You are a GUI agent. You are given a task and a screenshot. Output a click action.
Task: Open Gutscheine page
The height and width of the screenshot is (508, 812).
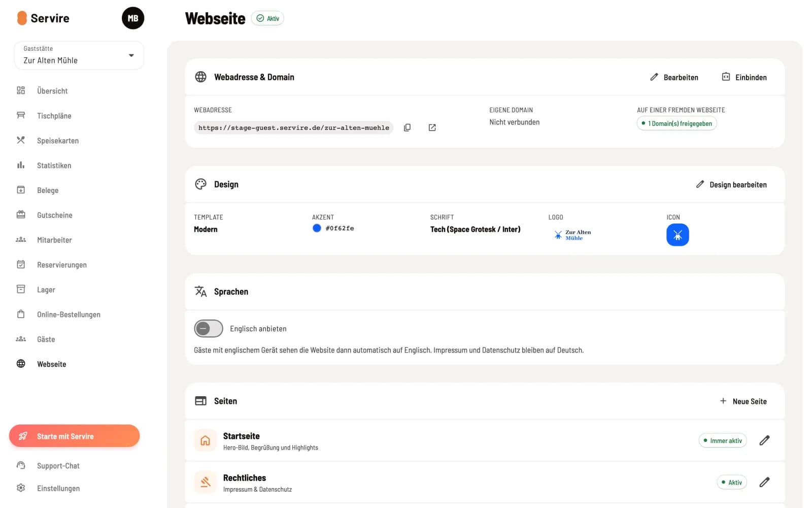click(x=54, y=215)
